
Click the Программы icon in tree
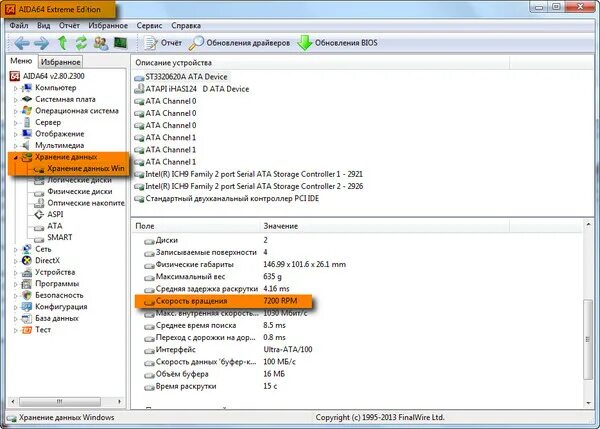(26, 284)
